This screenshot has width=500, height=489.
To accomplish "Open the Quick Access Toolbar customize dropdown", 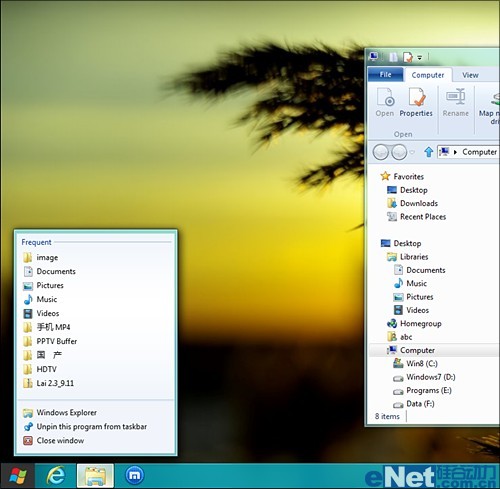I will coord(420,58).
